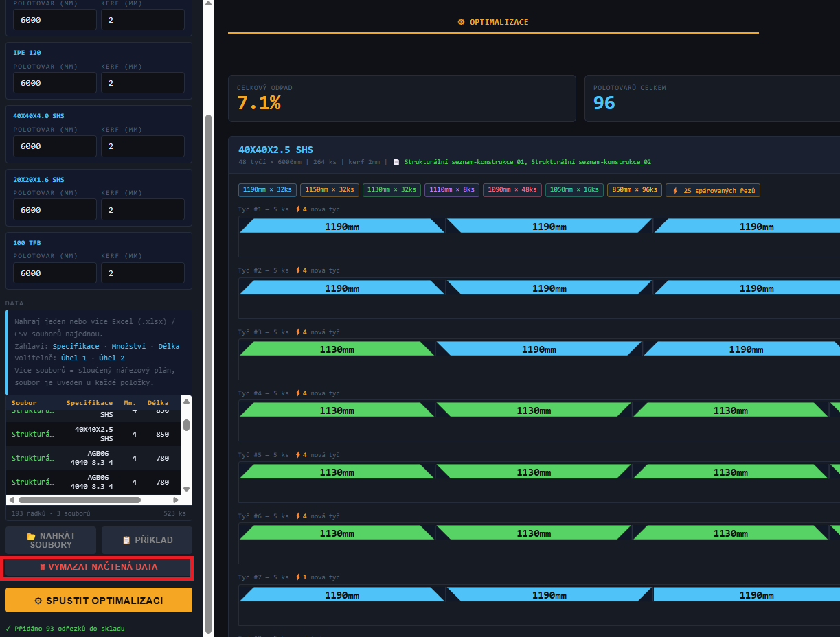The width and height of the screenshot is (840, 637).
Task: Click the folder icon on Nahrát soubory
Action: coord(31,536)
